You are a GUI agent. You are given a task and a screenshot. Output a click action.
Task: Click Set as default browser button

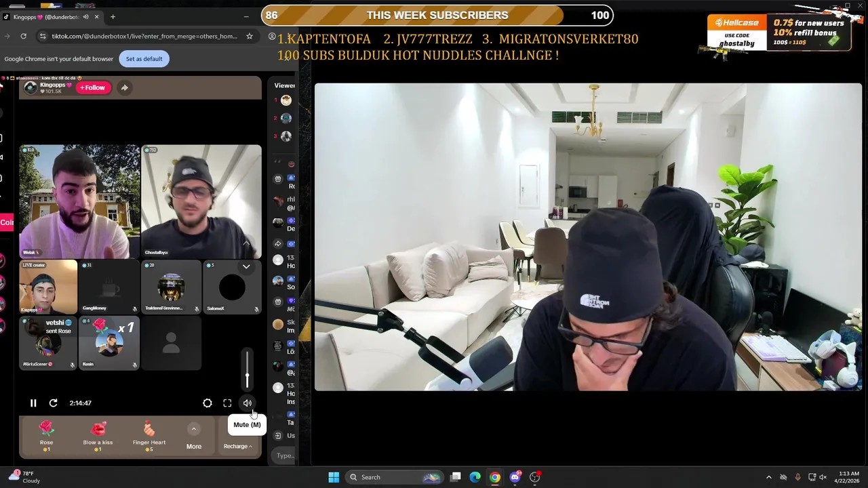[144, 59]
